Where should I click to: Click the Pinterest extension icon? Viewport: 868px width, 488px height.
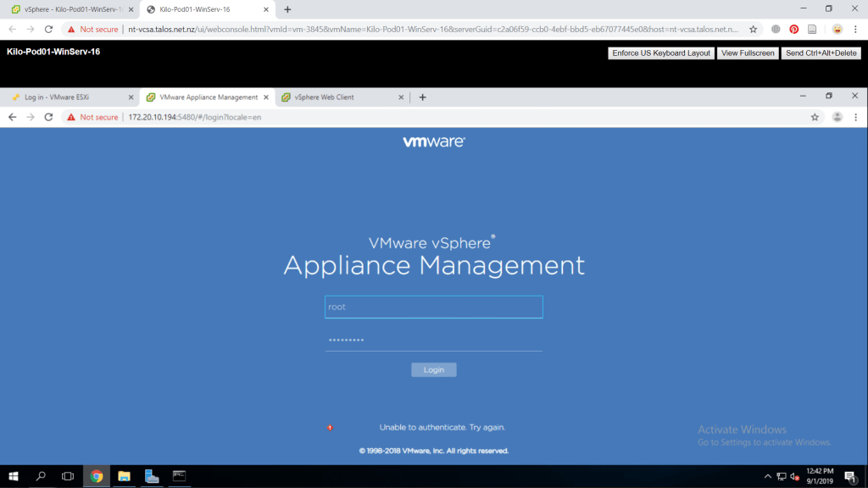(x=793, y=29)
